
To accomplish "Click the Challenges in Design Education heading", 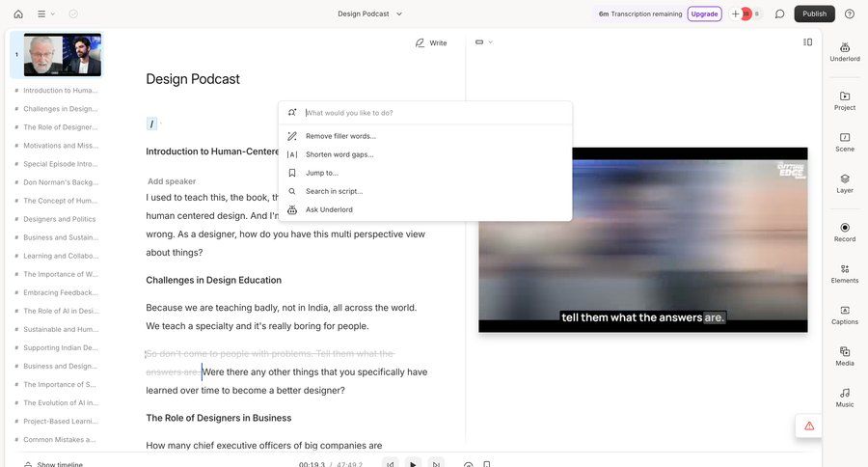I will pos(214,281).
